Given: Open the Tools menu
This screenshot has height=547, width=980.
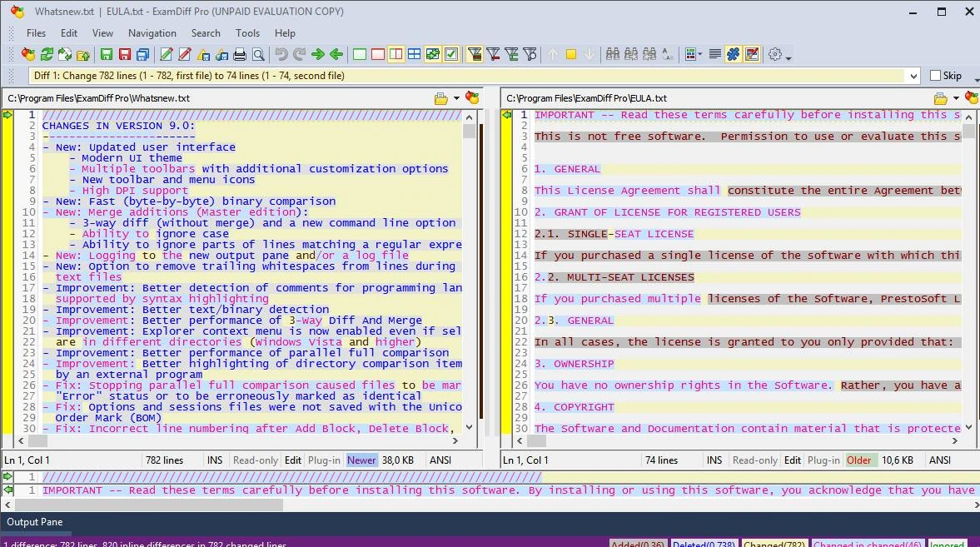Looking at the screenshot, I should click(x=247, y=33).
